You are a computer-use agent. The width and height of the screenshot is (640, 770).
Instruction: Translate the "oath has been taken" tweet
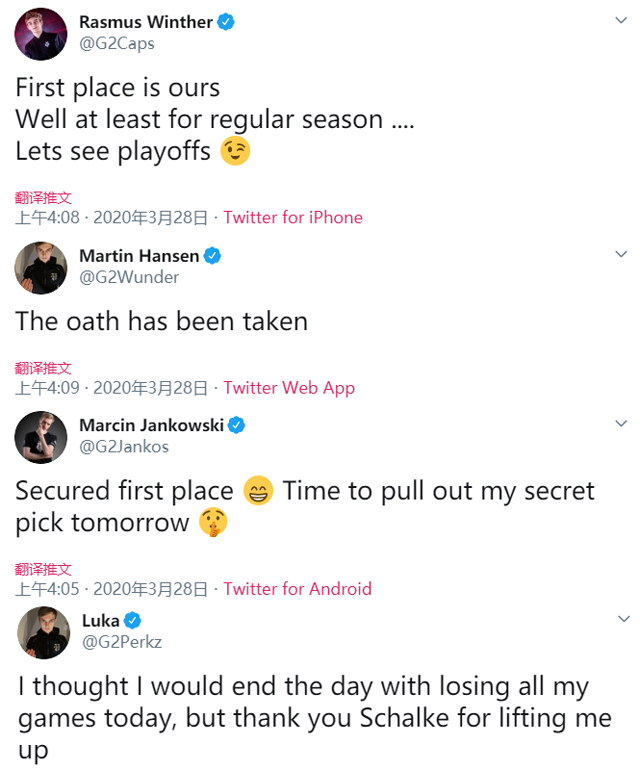click(x=43, y=368)
